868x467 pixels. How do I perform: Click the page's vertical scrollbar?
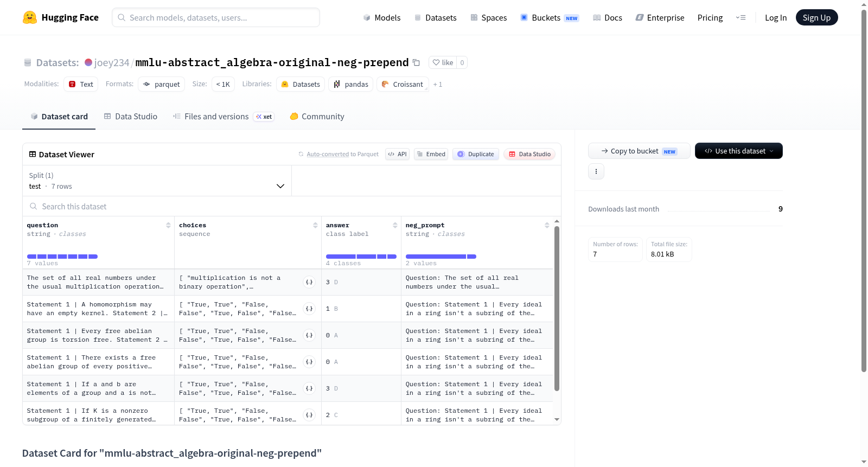pyautogui.click(x=864, y=190)
